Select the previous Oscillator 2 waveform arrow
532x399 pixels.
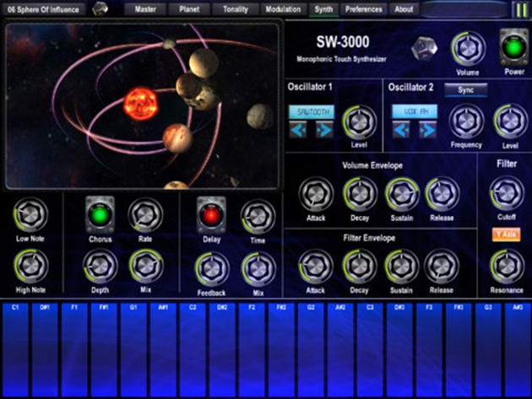[x=402, y=130]
